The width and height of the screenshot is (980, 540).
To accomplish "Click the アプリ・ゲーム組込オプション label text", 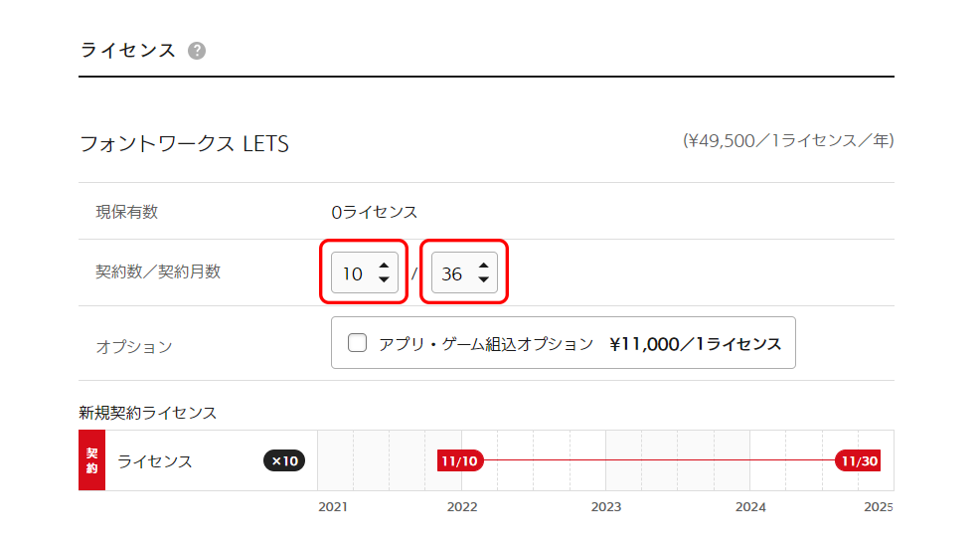I will coord(485,344).
